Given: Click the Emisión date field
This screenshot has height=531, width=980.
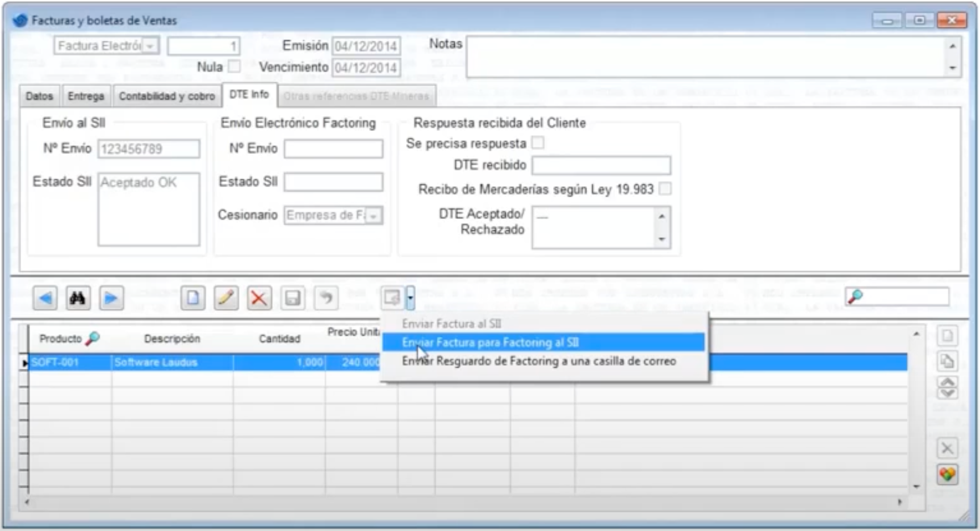Looking at the screenshot, I should tap(366, 46).
